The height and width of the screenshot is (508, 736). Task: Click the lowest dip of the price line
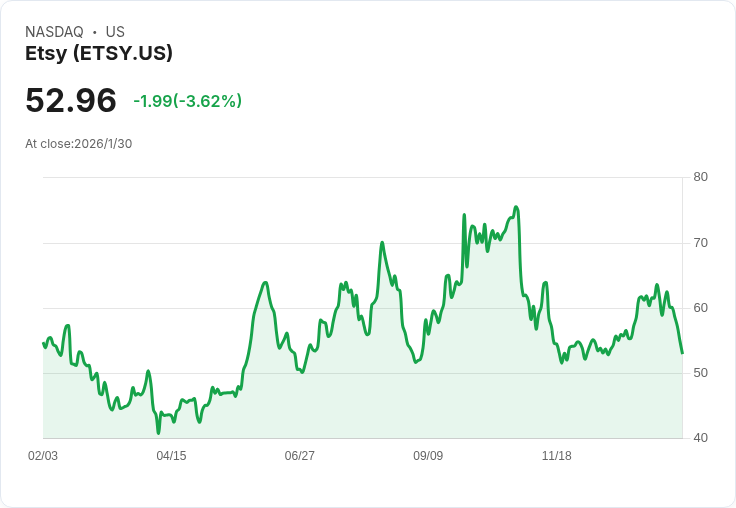click(158, 433)
